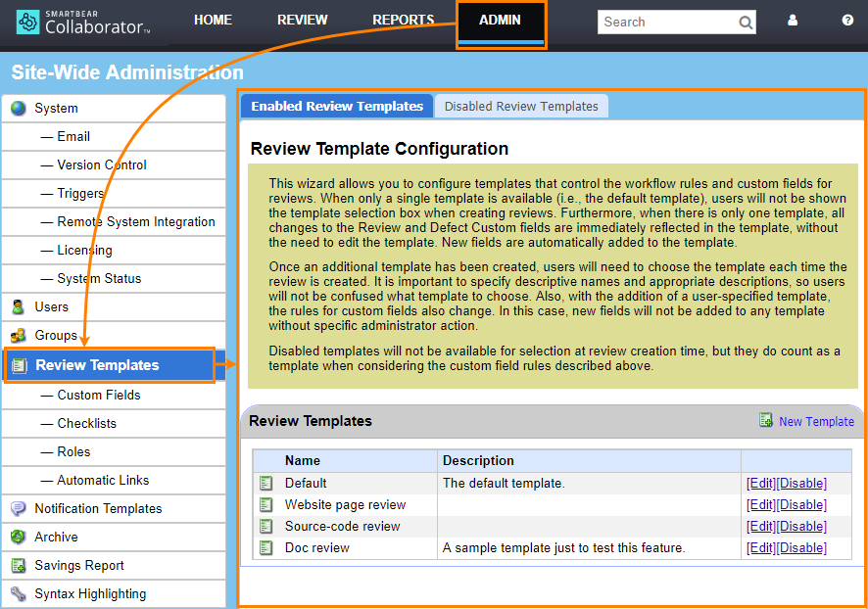Open the REPORTS menu item
The width and height of the screenshot is (868, 609).
[404, 20]
